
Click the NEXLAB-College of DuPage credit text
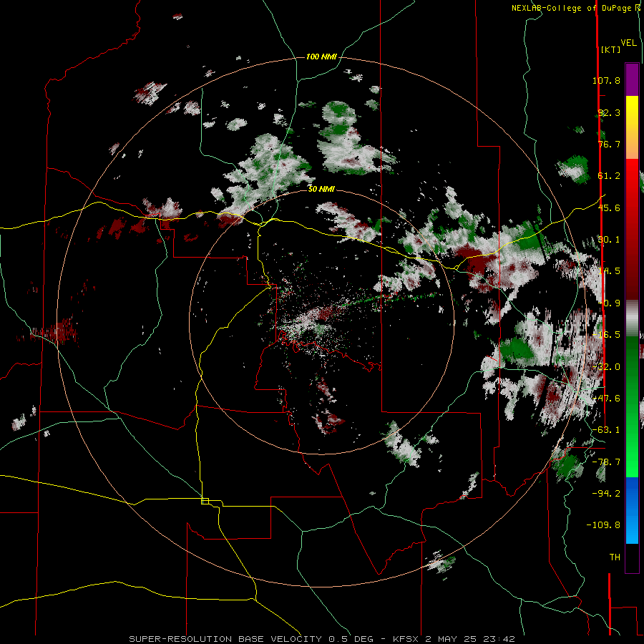point(575,8)
